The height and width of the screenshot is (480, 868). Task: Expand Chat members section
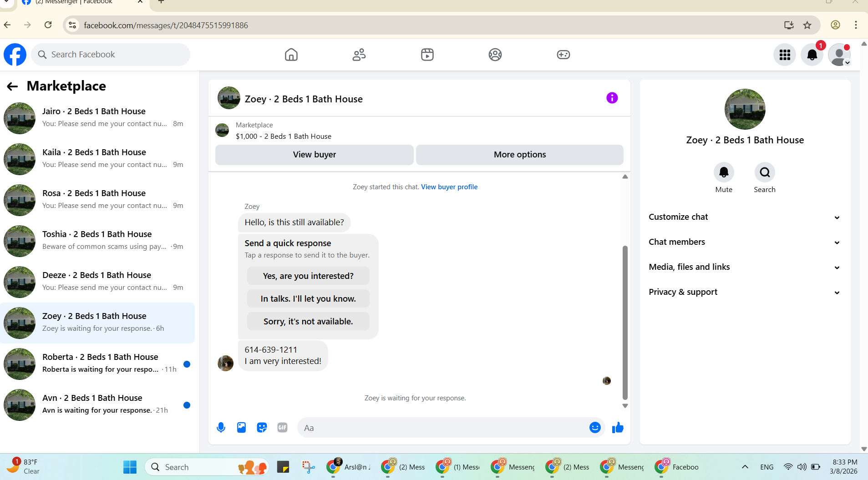[745, 242]
